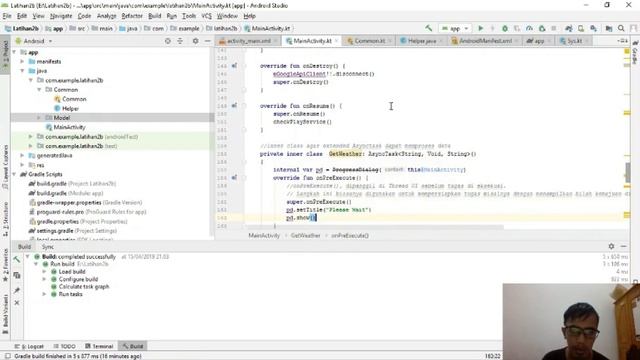The width and height of the screenshot is (640, 360).
Task: Open the File menu
Action: point(7,16)
